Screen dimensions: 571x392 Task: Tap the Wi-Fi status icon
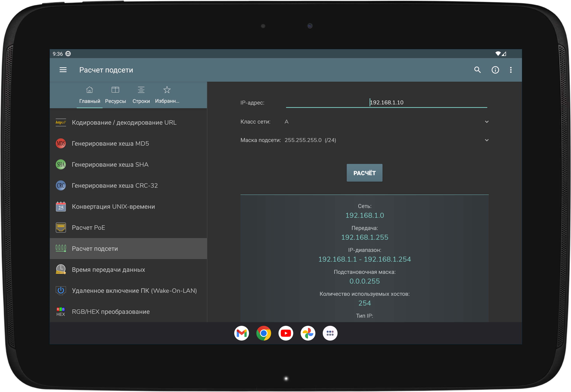pos(498,53)
